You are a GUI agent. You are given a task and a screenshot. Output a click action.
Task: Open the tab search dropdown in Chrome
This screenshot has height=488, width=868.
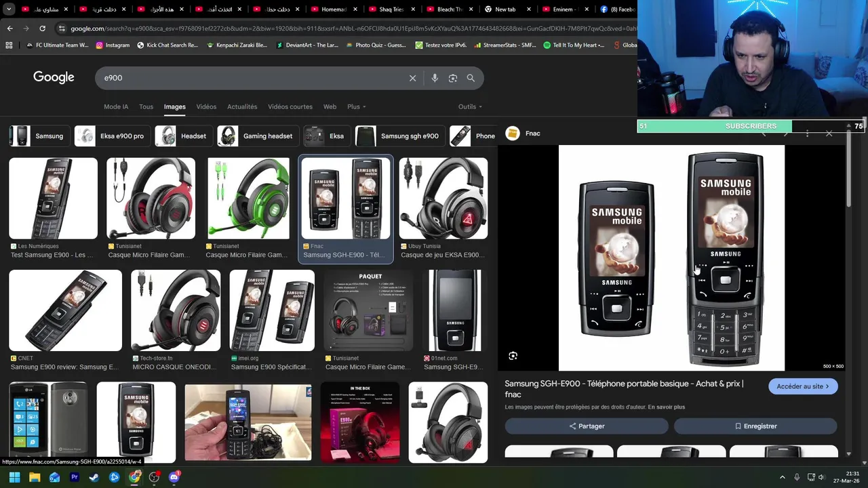click(x=9, y=9)
